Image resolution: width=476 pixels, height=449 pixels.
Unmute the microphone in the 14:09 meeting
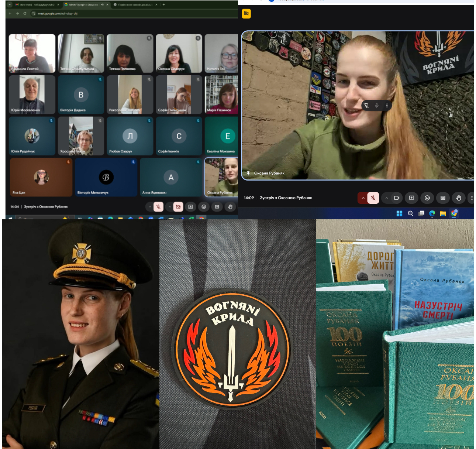pos(373,198)
